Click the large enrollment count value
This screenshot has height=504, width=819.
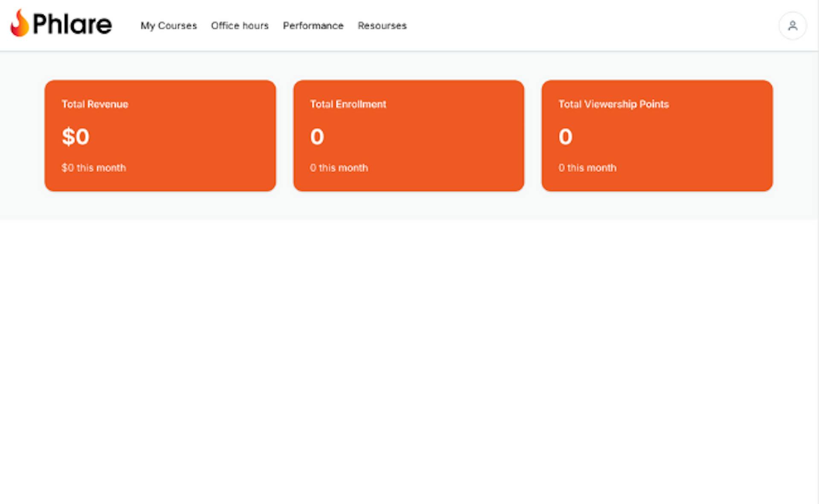[x=317, y=137]
